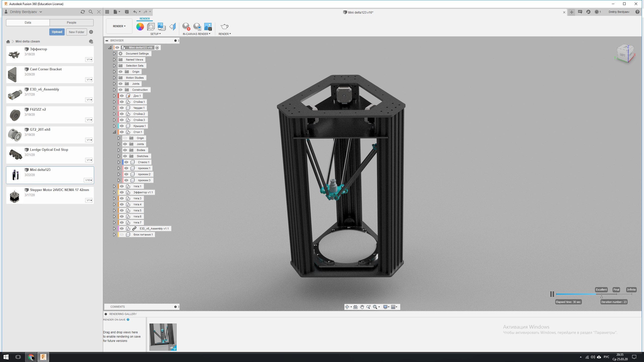The image size is (644, 362).
Task: Click the render quality progress slider
Action: point(594,294)
